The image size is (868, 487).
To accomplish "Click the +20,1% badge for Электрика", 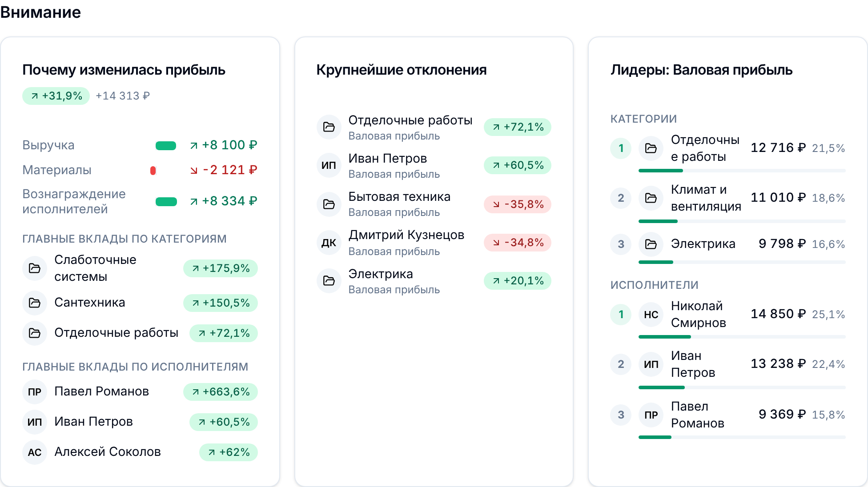I will 518,281.
